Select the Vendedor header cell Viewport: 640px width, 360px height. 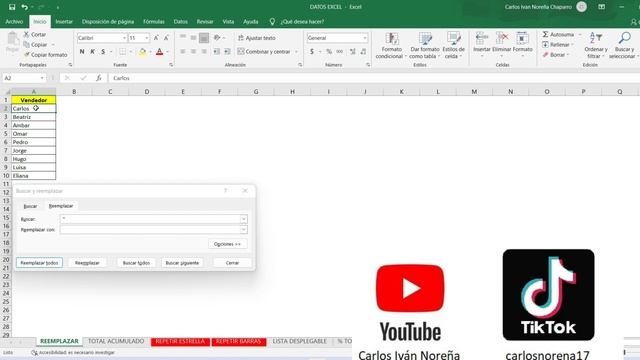pyautogui.click(x=33, y=100)
